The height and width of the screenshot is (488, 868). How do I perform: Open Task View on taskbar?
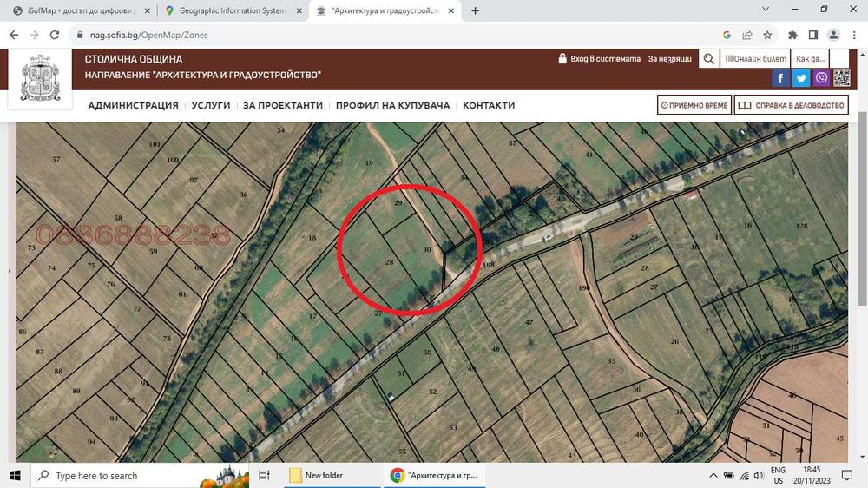point(264,475)
